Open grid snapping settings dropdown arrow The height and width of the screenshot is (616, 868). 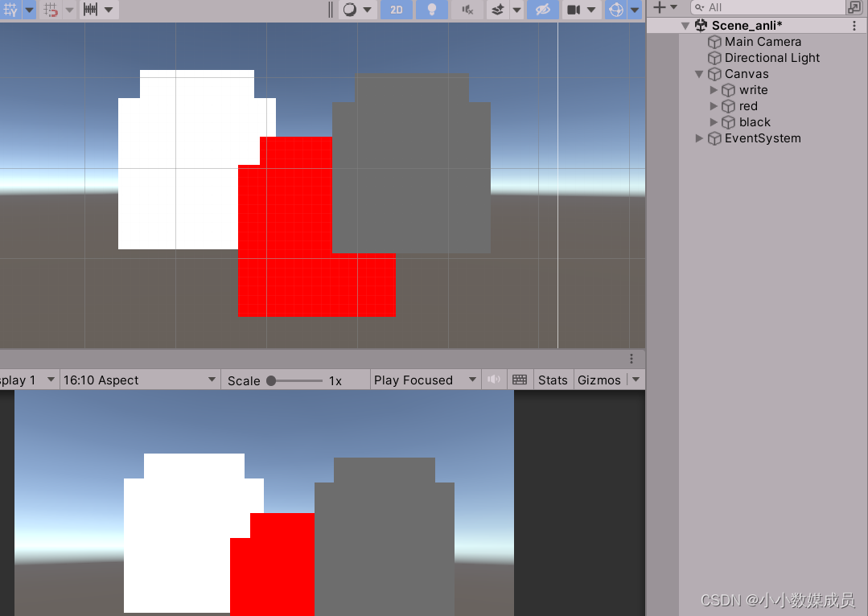point(69,10)
